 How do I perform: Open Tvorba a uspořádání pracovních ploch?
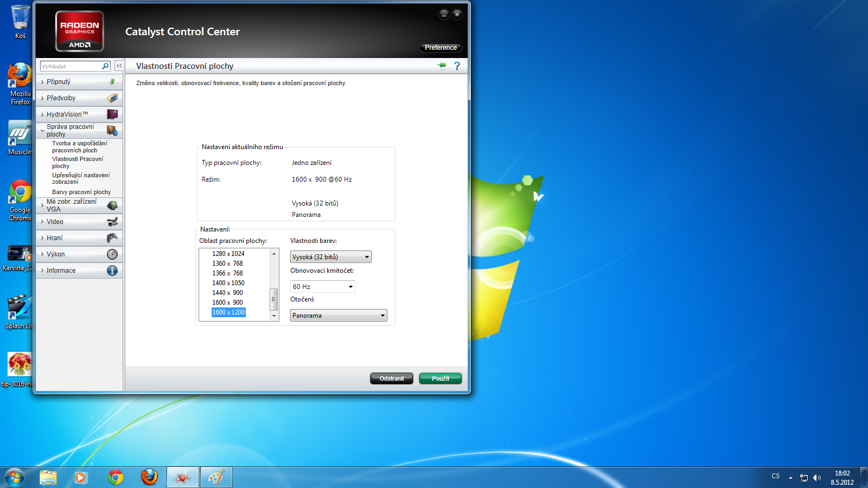[80, 147]
